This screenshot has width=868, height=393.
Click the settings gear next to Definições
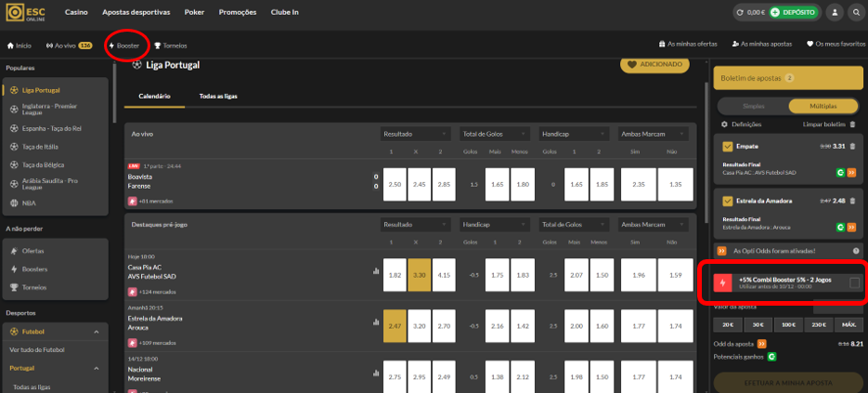click(724, 124)
